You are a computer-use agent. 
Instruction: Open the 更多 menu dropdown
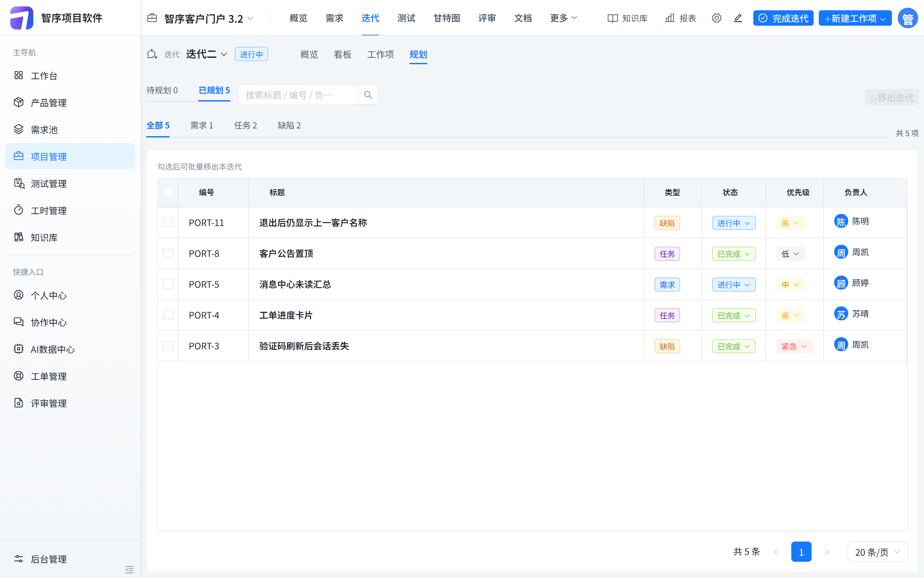click(x=563, y=18)
